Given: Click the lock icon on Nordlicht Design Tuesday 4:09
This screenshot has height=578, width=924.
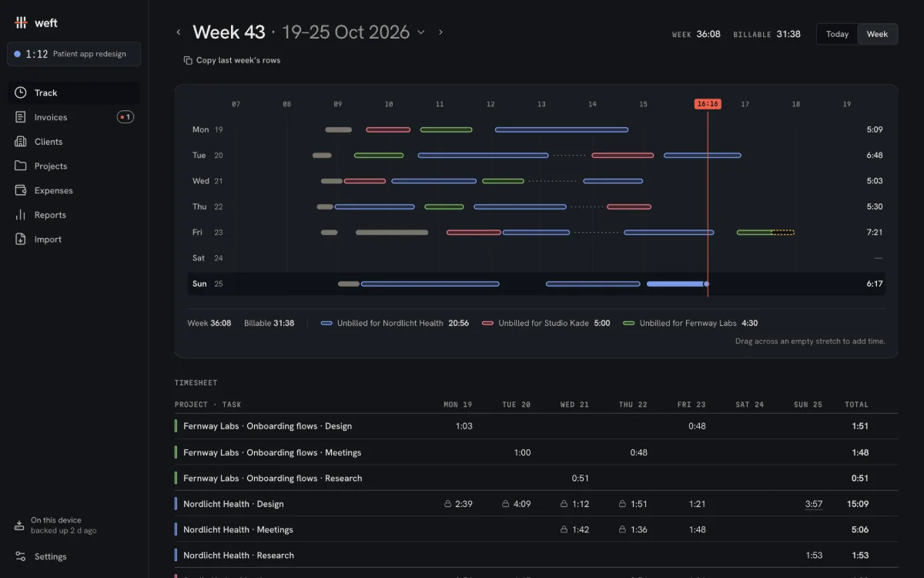Looking at the screenshot, I should coord(506,504).
